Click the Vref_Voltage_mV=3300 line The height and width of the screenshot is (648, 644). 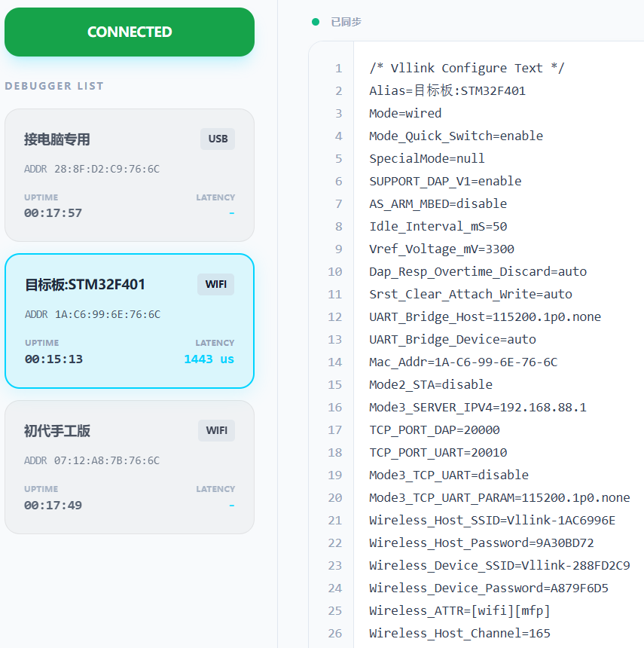pos(441,249)
